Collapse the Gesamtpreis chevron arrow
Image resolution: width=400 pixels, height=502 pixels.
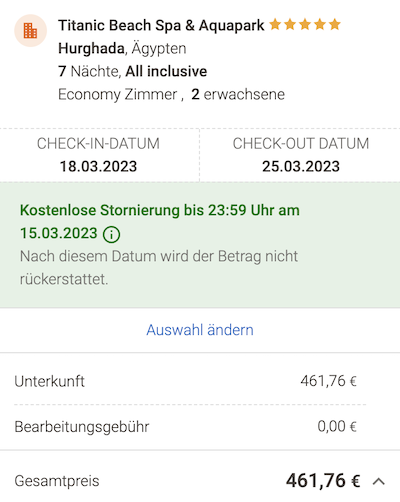click(x=379, y=481)
